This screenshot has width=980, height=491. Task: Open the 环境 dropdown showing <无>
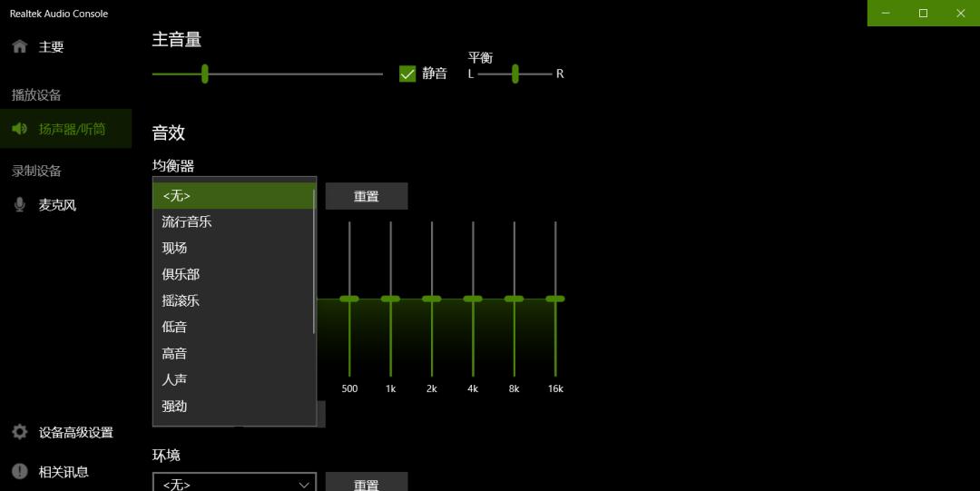point(234,483)
